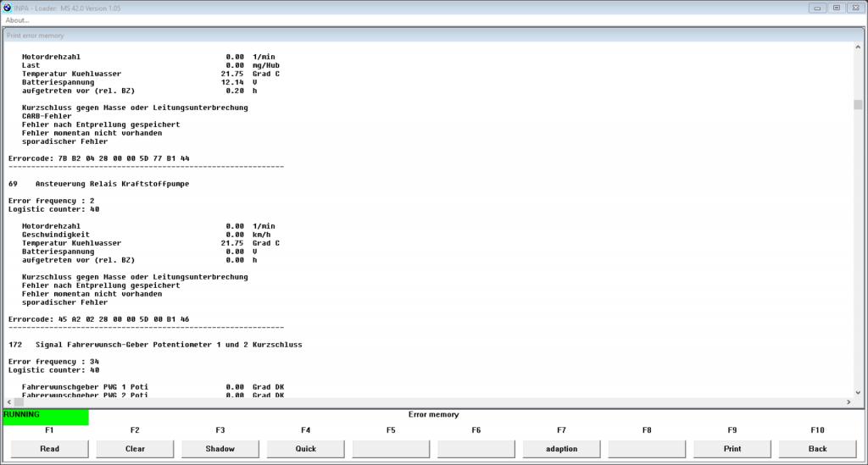Click 'Error frequency : 34' text

pos(53,362)
